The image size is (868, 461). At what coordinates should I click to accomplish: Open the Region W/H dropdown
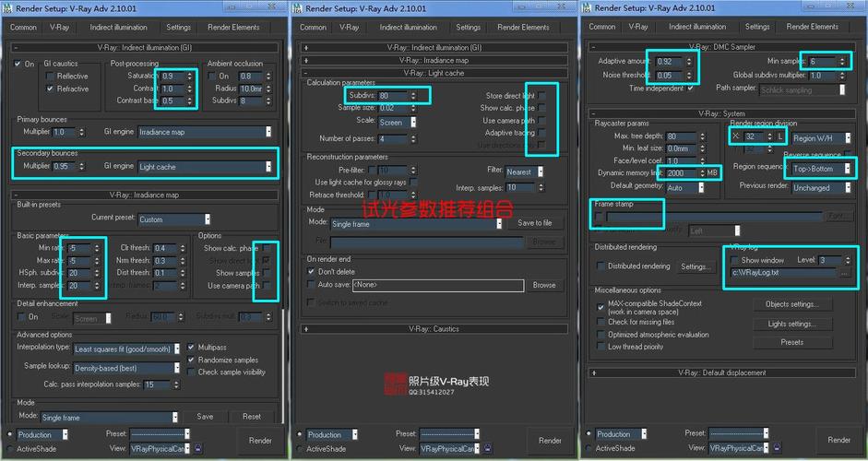(x=820, y=138)
